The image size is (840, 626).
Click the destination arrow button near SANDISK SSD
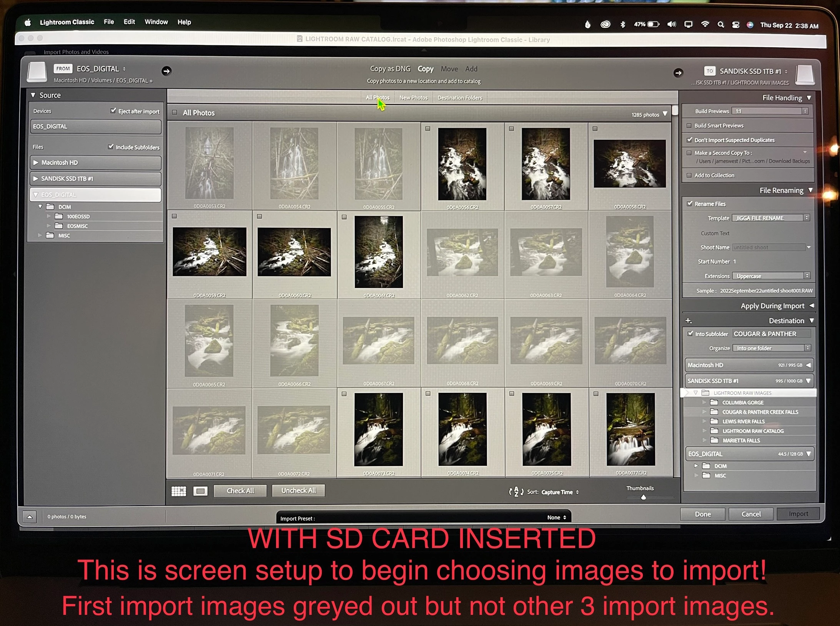(x=678, y=73)
